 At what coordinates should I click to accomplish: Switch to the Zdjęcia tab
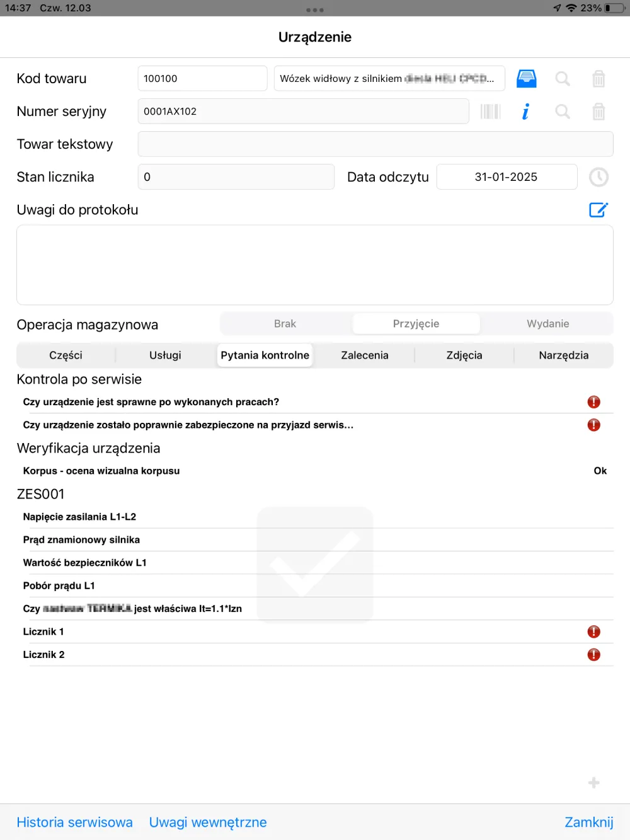pos(464,355)
